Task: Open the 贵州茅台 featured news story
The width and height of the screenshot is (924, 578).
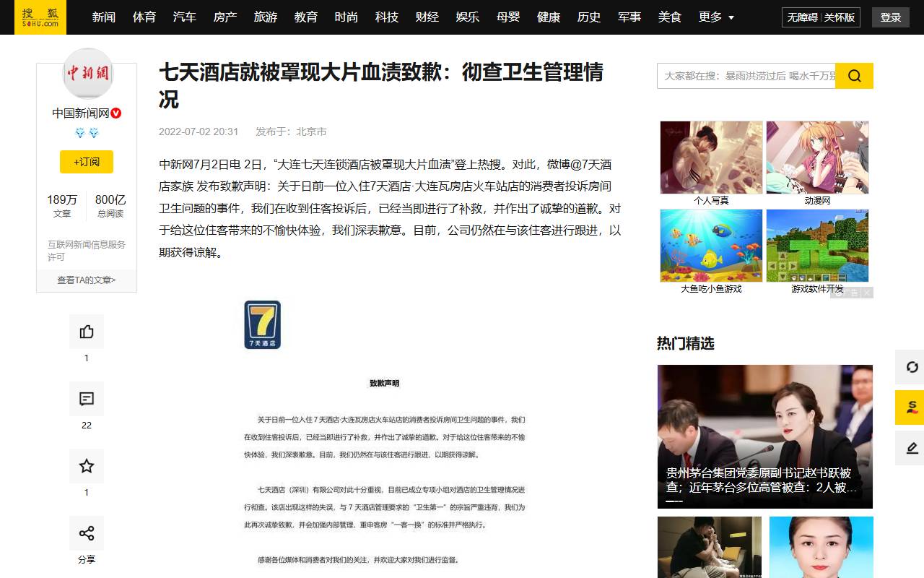Action: (x=765, y=436)
